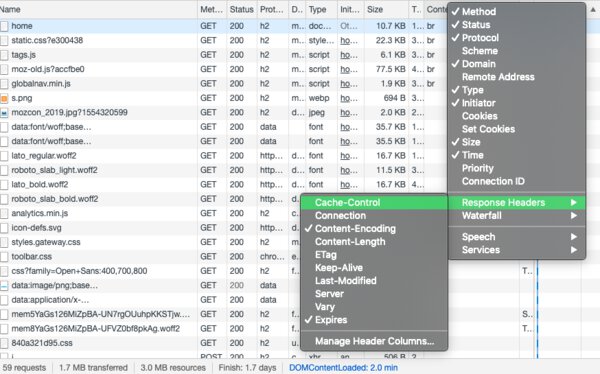
Task: Sort by the Type column header
Action: (321, 10)
